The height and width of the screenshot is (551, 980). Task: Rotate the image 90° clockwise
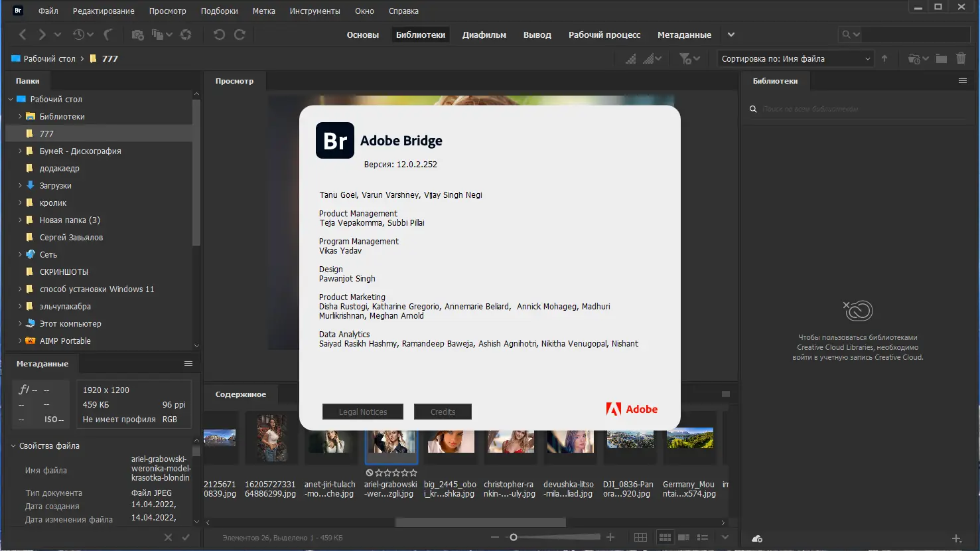(x=240, y=35)
